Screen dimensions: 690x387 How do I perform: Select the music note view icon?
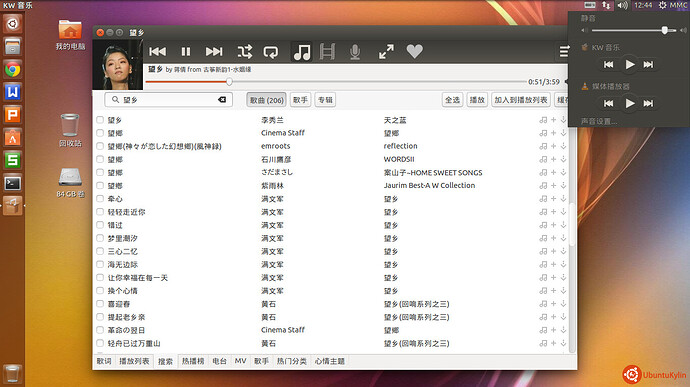(x=302, y=52)
